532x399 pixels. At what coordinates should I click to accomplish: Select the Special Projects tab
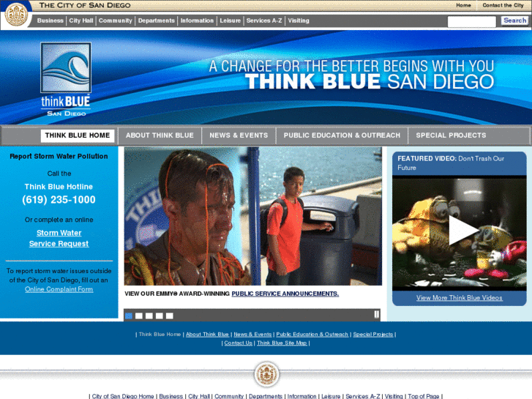click(451, 135)
